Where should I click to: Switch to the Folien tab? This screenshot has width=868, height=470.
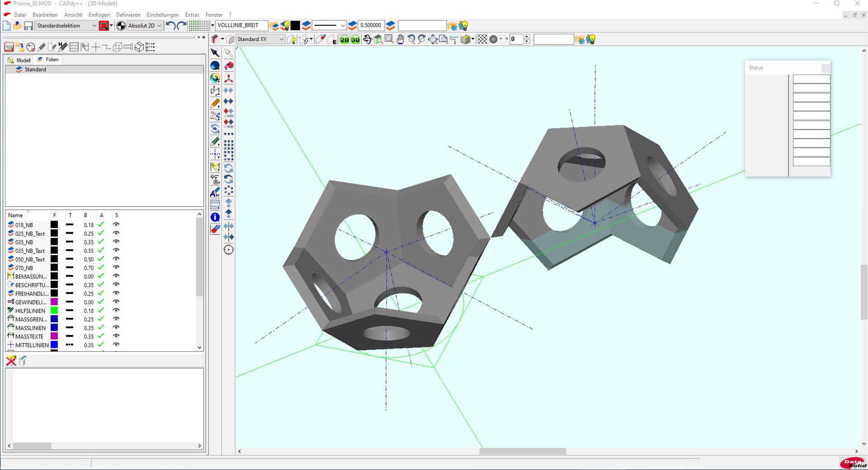pyautogui.click(x=48, y=60)
